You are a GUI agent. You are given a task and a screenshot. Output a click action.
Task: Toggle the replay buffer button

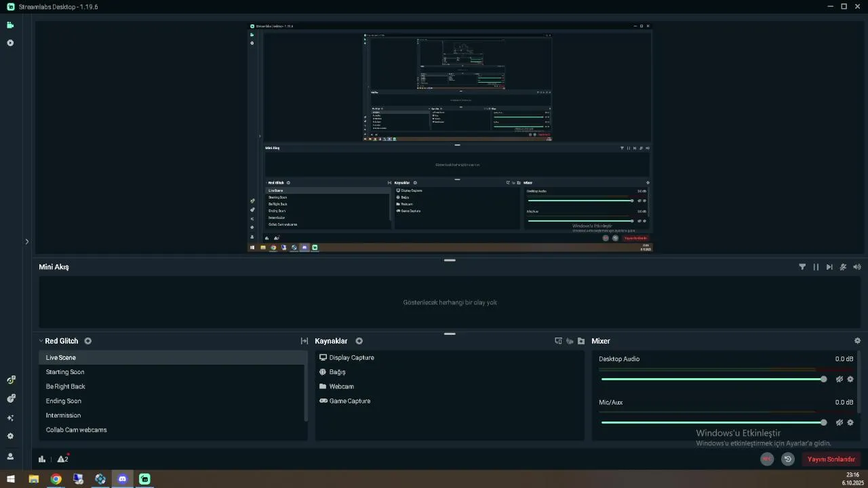pos(787,459)
